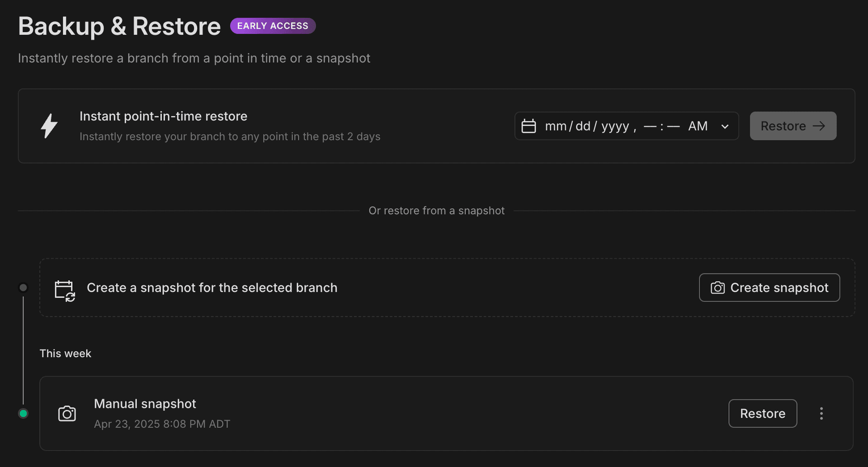Open the calendar icon in the date picker
The height and width of the screenshot is (467, 868).
[529, 126]
